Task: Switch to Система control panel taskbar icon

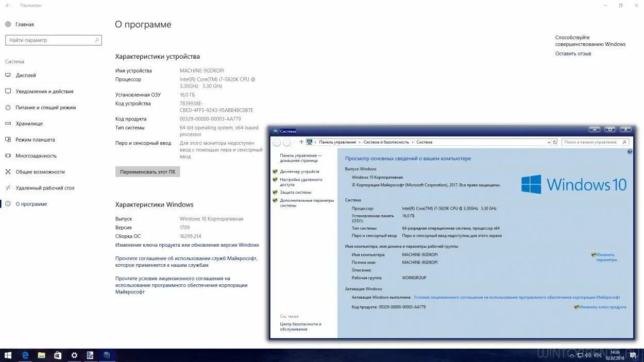Action: pyautogui.click(x=90, y=355)
